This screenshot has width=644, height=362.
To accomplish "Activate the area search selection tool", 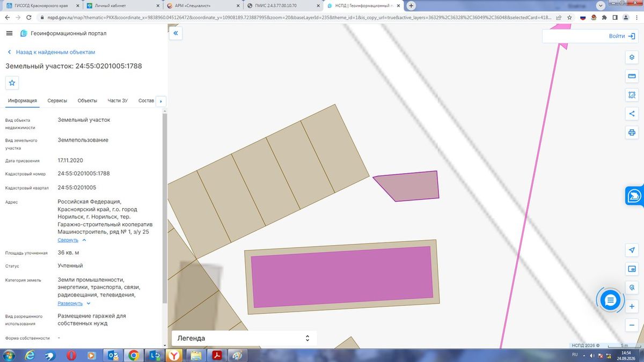I will [x=632, y=95].
